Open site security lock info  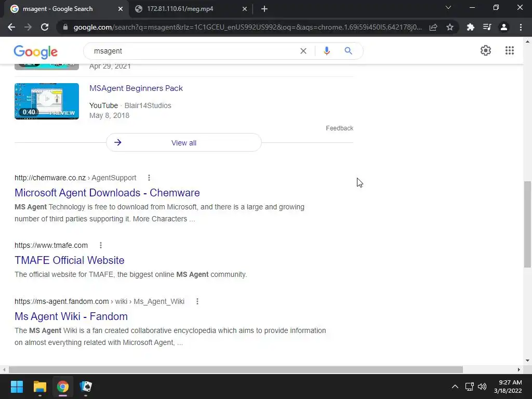(65, 27)
